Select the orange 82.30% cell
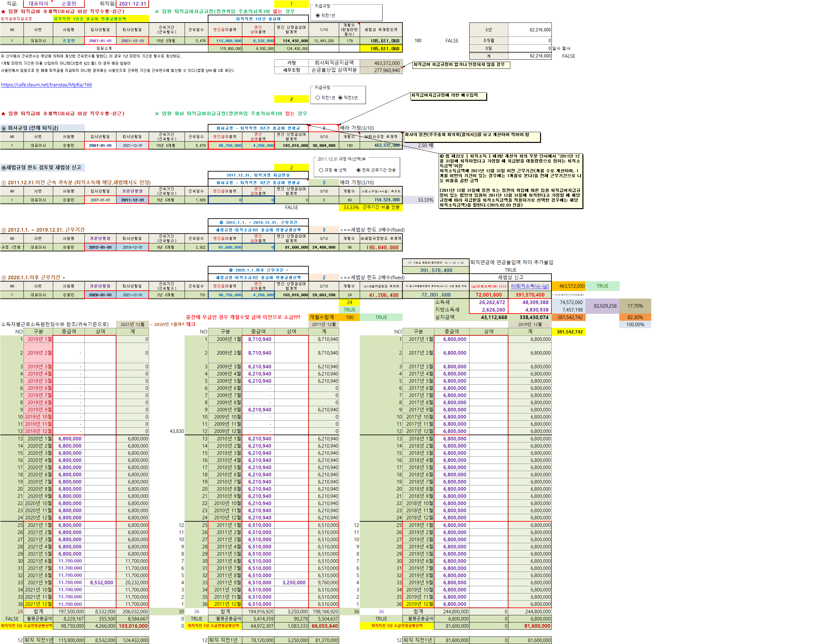 pyautogui.click(x=635, y=317)
